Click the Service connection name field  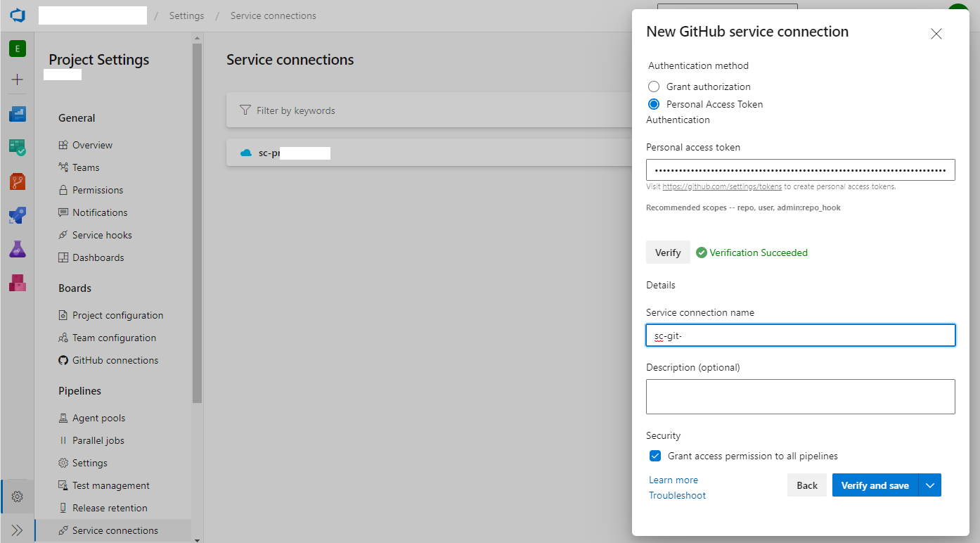click(801, 336)
